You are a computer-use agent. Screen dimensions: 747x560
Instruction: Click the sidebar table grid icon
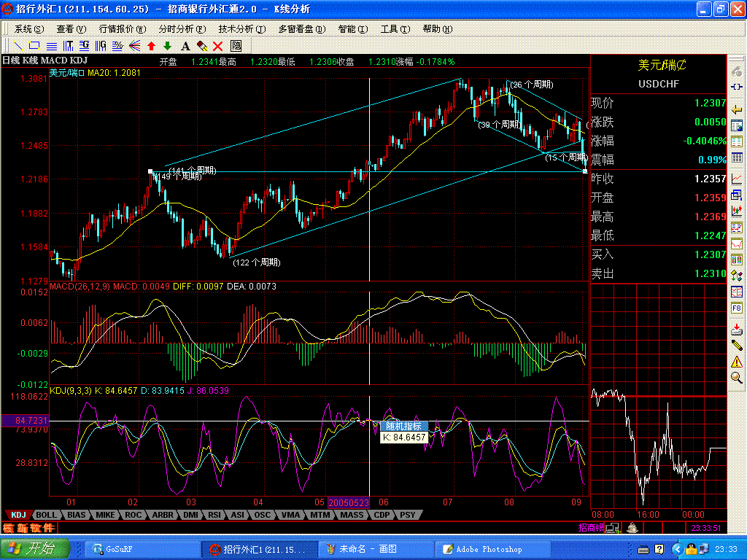click(x=737, y=157)
